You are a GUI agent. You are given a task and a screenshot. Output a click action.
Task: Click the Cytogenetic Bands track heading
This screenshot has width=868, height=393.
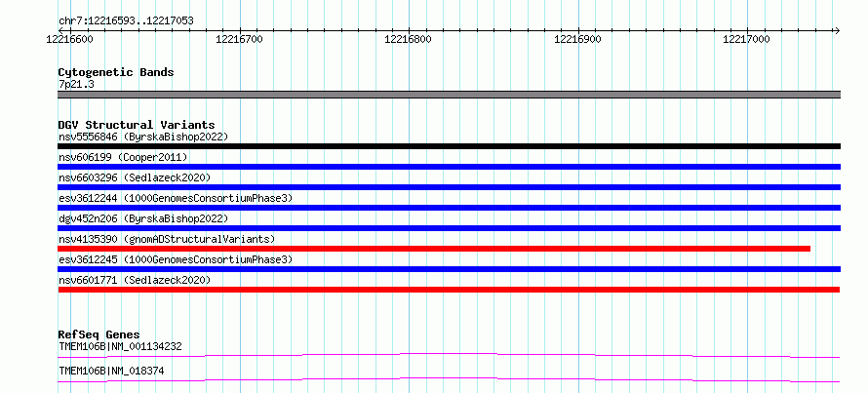coord(116,72)
